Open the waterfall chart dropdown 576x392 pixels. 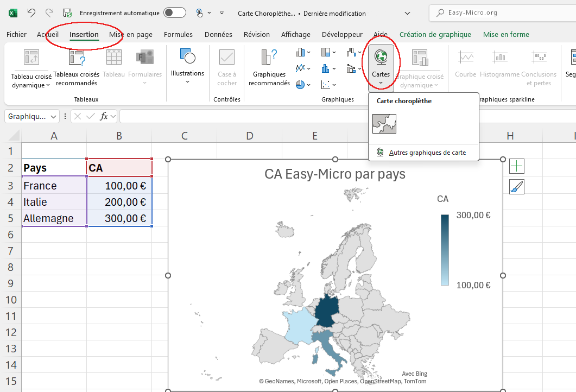click(x=354, y=52)
